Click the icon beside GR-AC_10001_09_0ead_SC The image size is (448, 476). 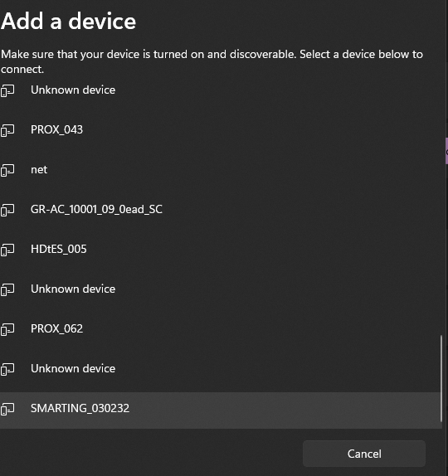(7, 210)
